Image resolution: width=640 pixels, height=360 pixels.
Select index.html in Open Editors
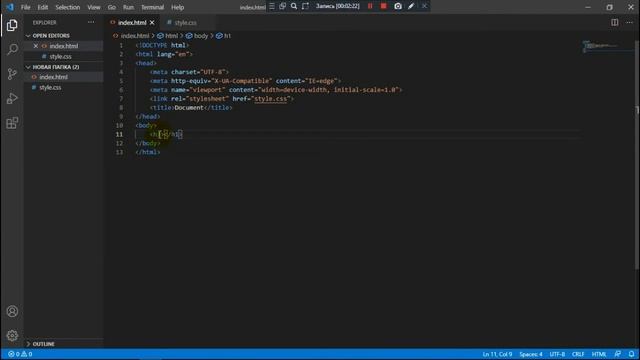64,46
